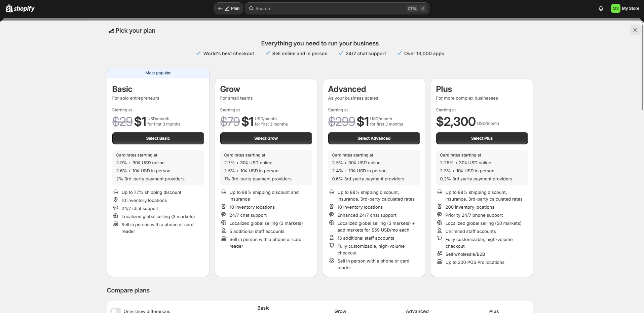Click Plus 0.2% 3rd-party payment providers
This screenshot has width=644, height=313.
coord(476,179)
